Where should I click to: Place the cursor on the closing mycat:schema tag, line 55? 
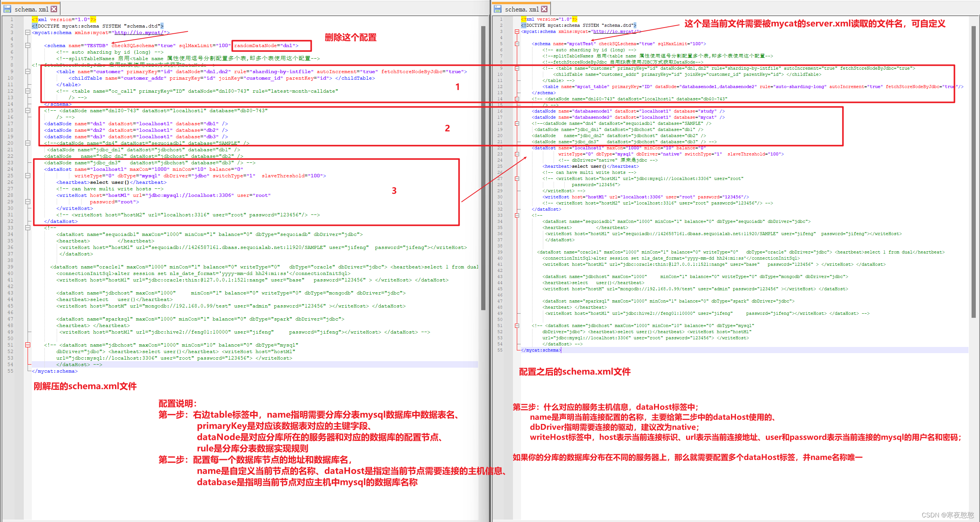tap(541, 350)
